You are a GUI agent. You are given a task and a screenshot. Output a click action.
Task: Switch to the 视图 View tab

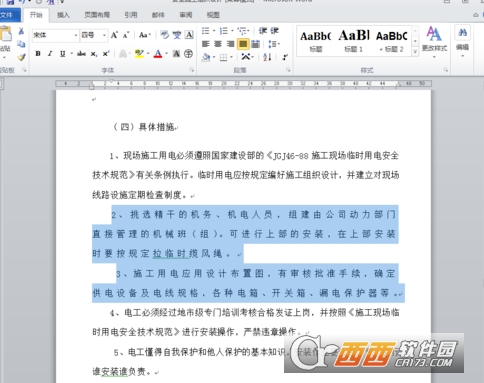213,15
